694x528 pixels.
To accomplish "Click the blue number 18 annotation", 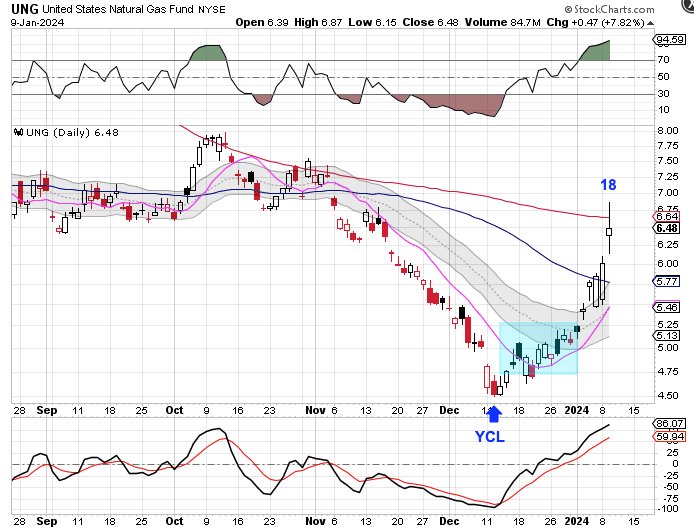I will pyautogui.click(x=608, y=185).
